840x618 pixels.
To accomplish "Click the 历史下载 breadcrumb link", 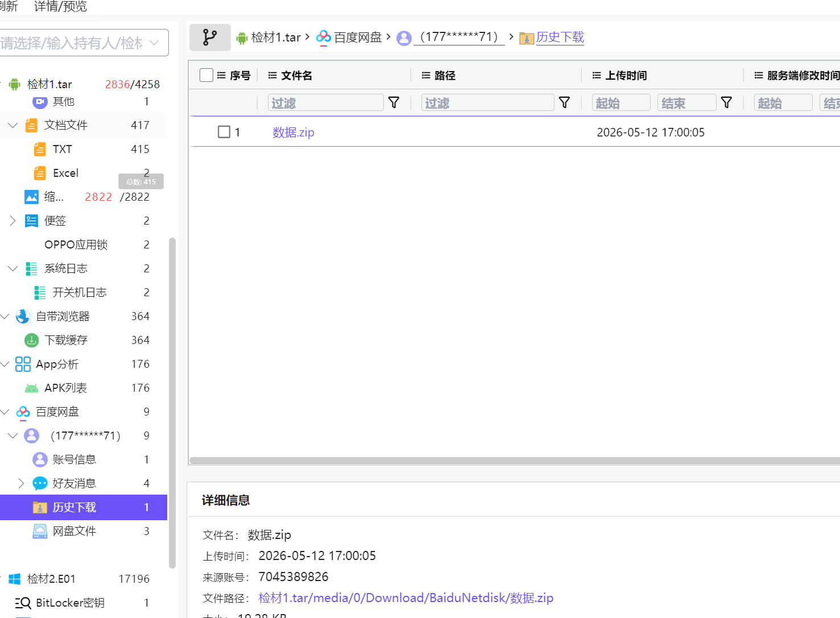I will click(x=560, y=37).
